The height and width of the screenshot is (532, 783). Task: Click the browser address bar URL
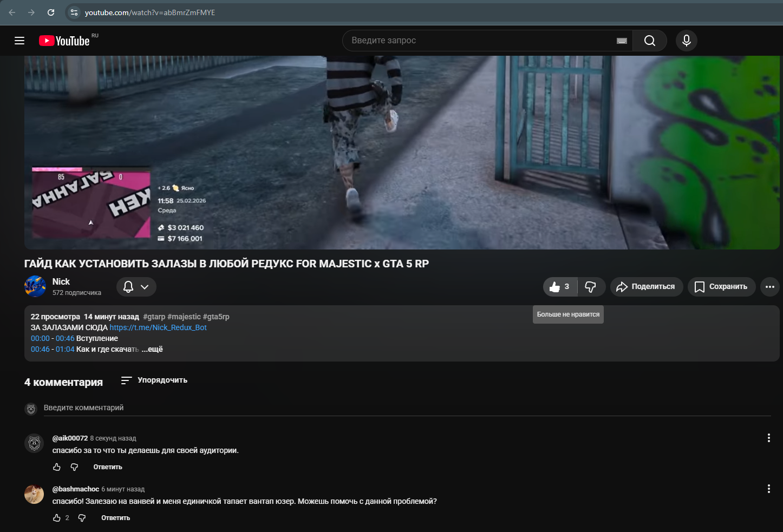click(x=150, y=12)
